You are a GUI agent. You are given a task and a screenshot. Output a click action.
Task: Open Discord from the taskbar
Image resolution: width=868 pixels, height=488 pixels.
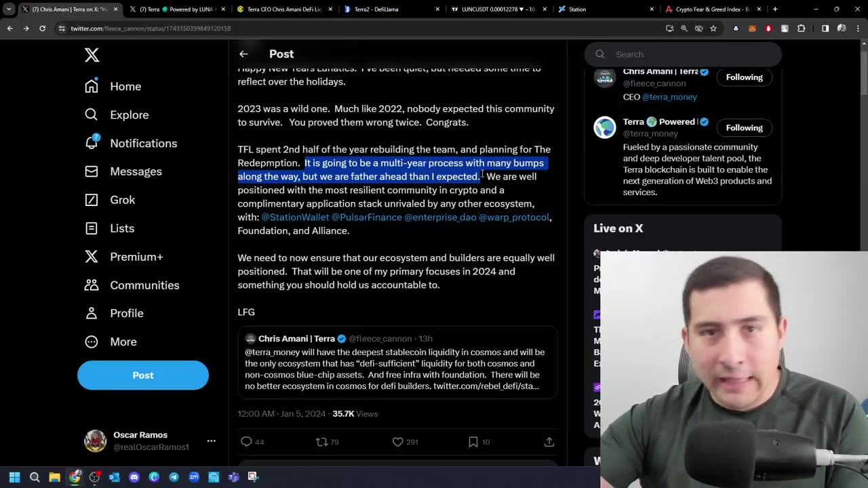pos(134,477)
